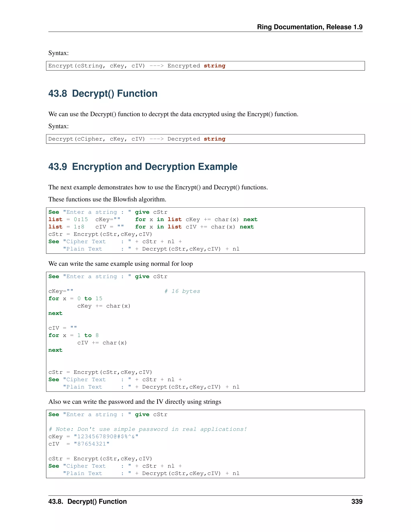Click the 'for x = 1 to 8' line
The width and height of the screenshot is (411, 532).
coord(73,335)
